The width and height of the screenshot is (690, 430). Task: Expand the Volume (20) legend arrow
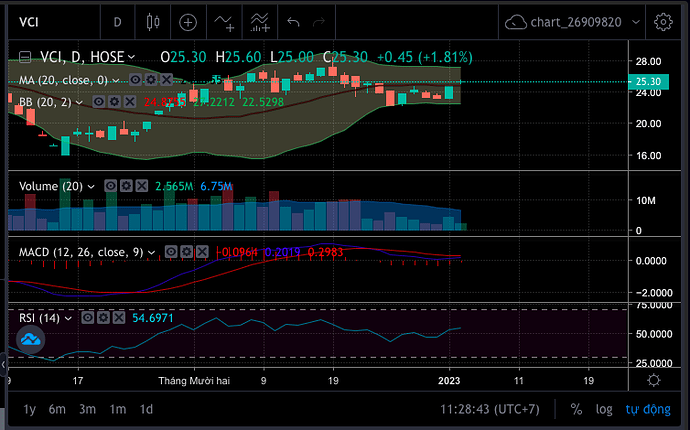click(x=93, y=186)
